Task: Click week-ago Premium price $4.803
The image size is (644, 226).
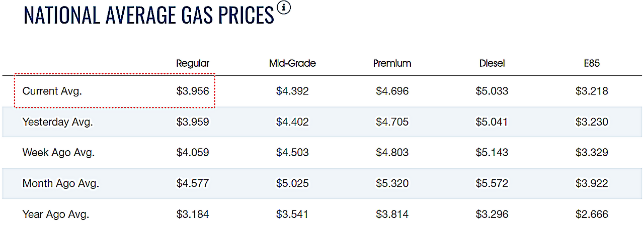Action: point(392,153)
